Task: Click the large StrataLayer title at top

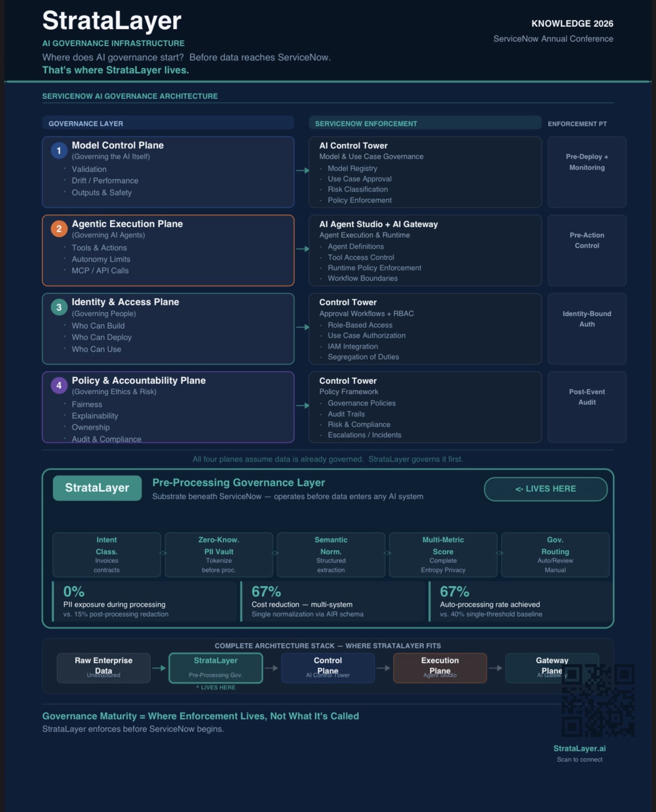Action: (112, 21)
